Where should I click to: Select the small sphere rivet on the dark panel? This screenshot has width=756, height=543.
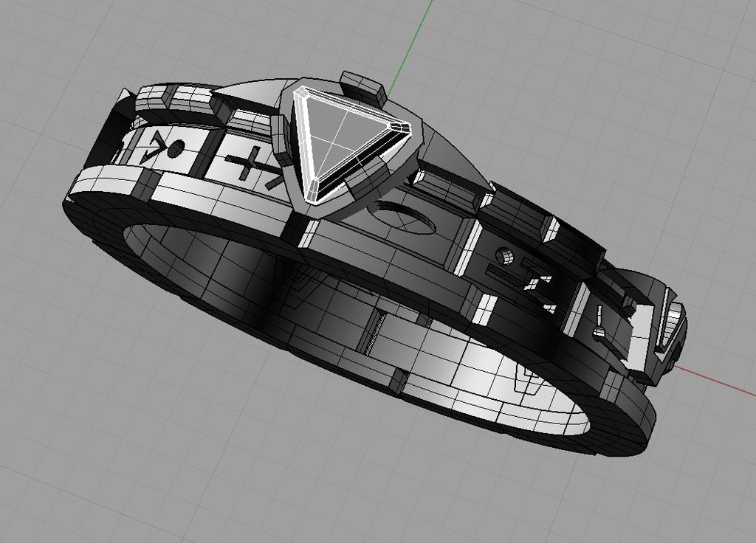[505, 256]
